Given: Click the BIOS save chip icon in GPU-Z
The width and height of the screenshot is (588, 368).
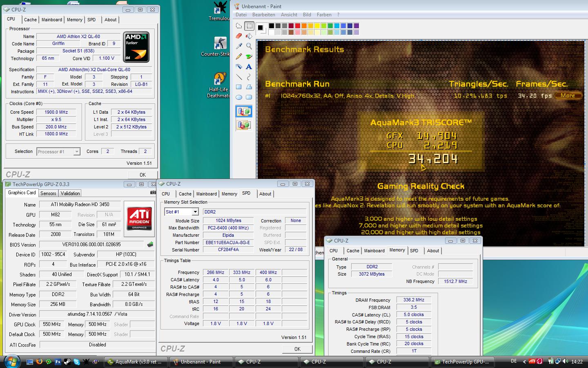Looking at the screenshot, I should [150, 245].
